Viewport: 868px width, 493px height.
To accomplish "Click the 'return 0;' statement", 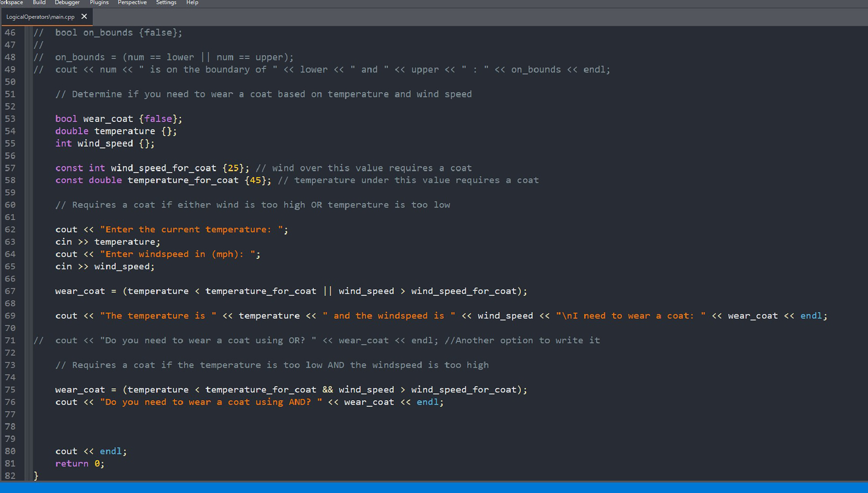I will (80, 463).
